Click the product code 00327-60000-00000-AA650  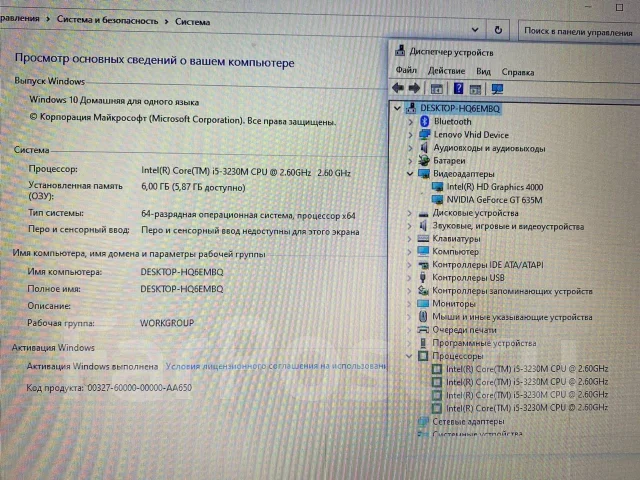click(x=140, y=387)
